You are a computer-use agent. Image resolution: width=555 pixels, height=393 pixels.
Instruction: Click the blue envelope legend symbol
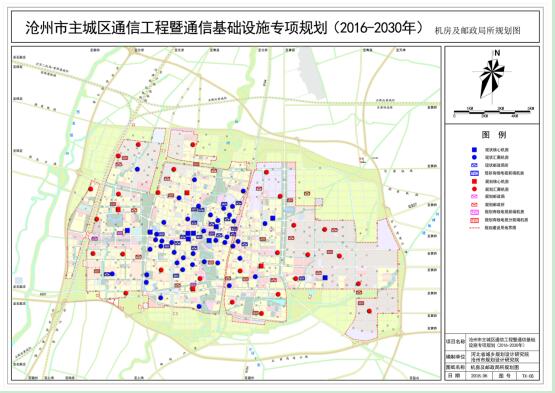click(x=475, y=165)
